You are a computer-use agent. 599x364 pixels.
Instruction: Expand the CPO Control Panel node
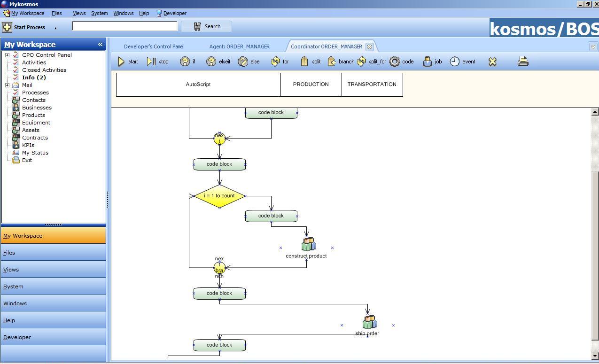tap(7, 55)
